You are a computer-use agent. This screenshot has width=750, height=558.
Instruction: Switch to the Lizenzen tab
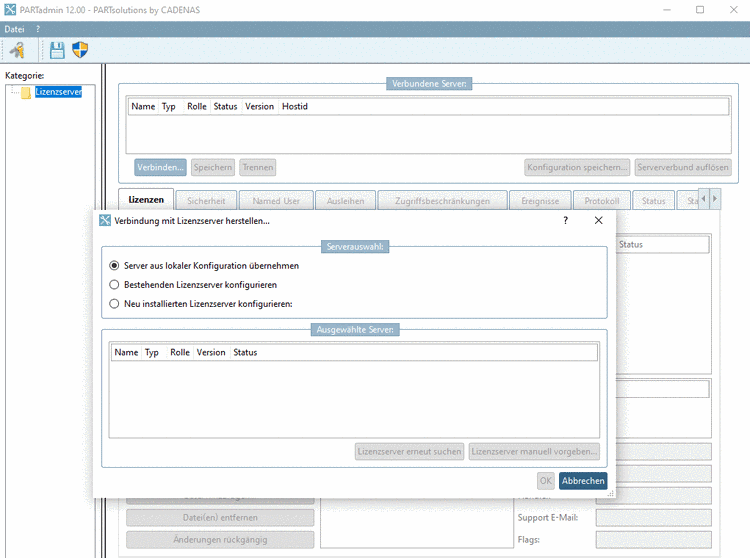pyautogui.click(x=146, y=200)
